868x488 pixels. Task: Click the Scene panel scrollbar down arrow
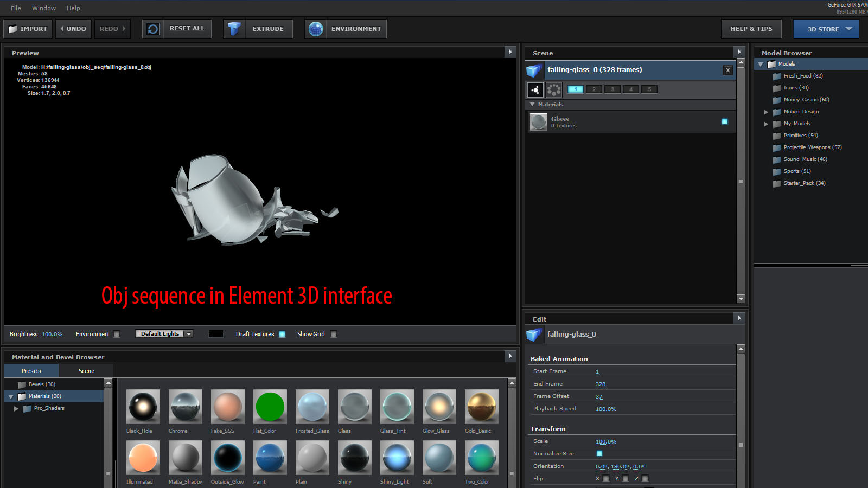point(741,299)
